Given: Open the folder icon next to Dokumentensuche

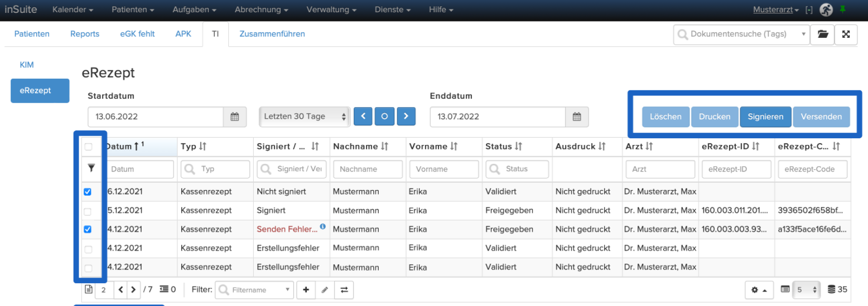Looking at the screenshot, I should click(823, 34).
